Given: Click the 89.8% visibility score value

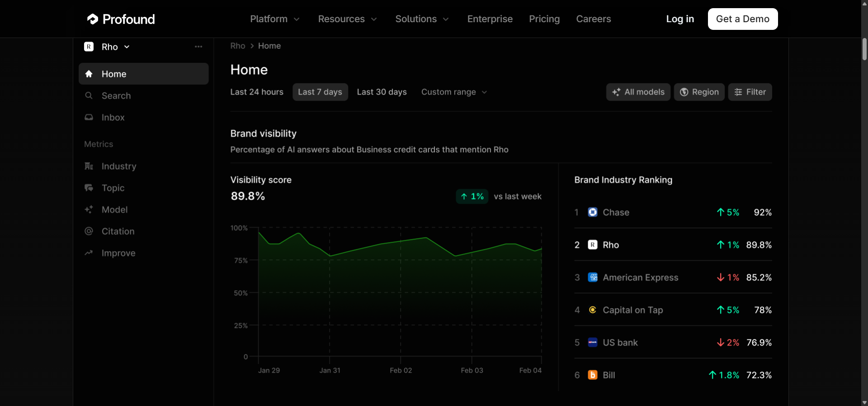Looking at the screenshot, I should (x=248, y=196).
